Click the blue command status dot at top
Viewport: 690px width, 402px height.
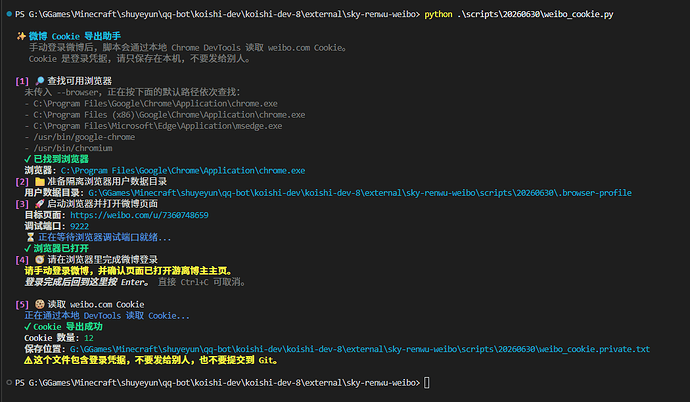[x=9, y=14]
